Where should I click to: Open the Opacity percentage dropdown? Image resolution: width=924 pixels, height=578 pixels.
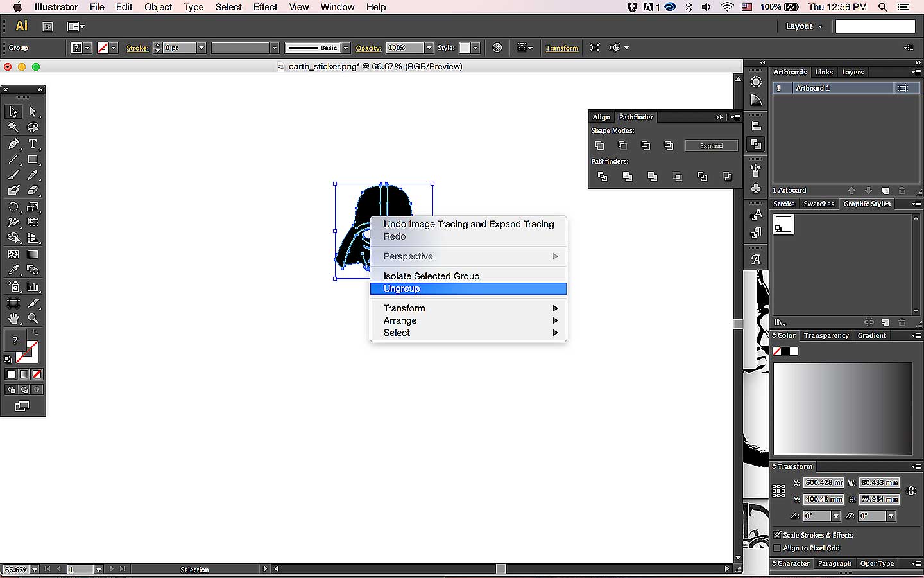[429, 48]
